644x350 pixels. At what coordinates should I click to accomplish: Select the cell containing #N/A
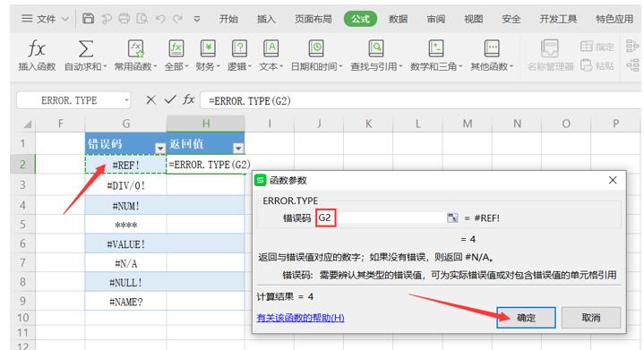(x=125, y=263)
